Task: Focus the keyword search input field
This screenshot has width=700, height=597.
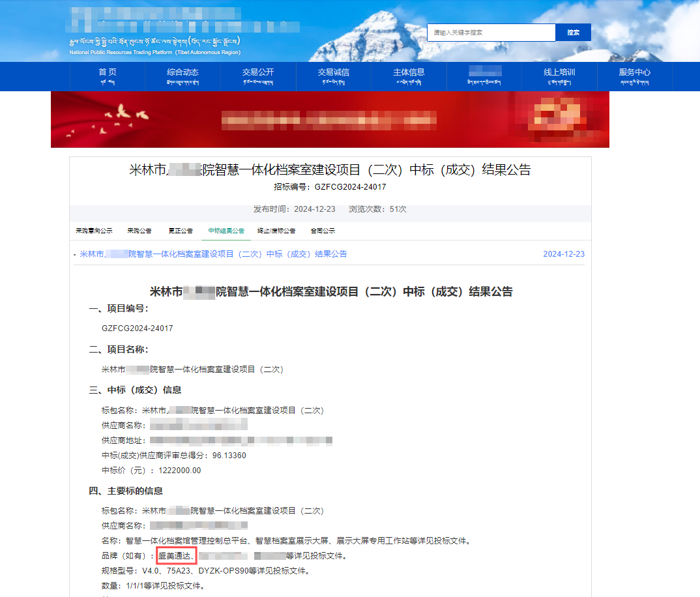Action: pos(491,33)
